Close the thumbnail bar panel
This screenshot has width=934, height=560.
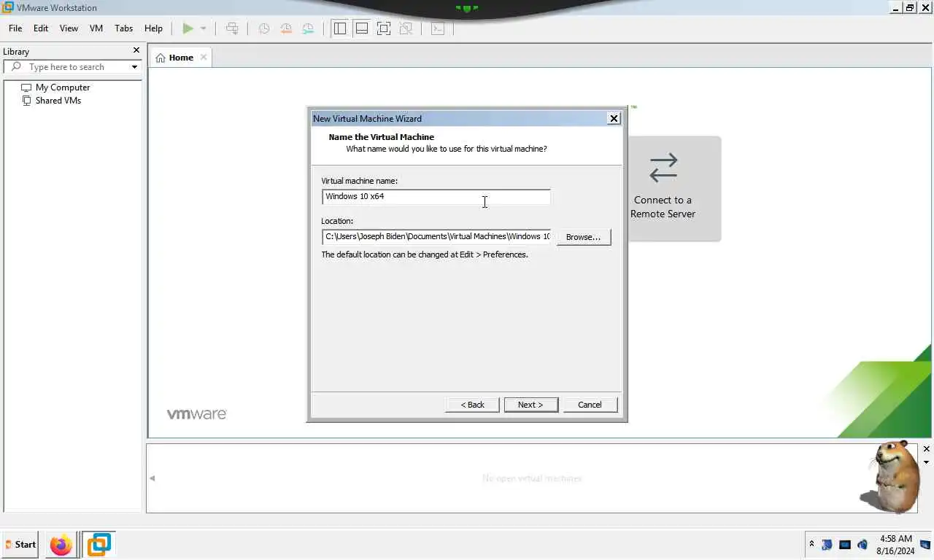(927, 449)
